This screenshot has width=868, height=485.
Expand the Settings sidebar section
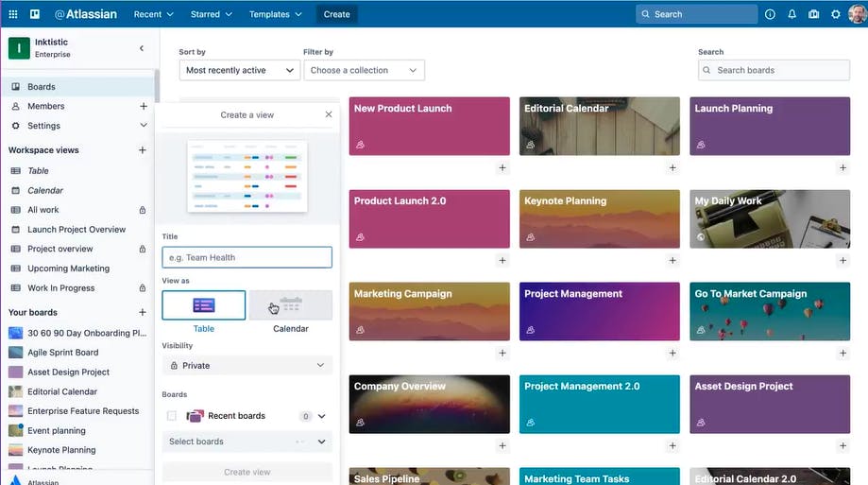point(144,126)
